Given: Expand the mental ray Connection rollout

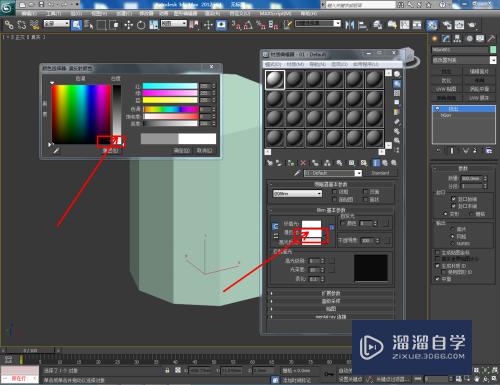Looking at the screenshot, I should [x=331, y=317].
